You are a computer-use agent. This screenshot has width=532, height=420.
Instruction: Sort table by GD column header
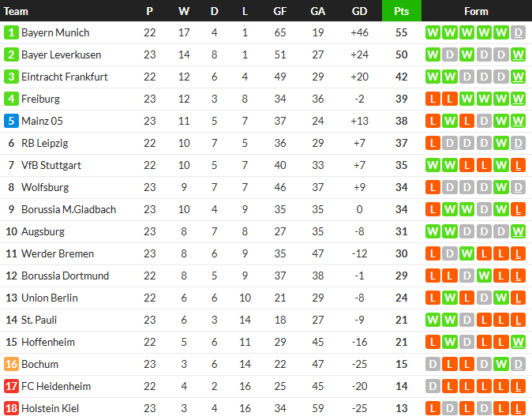pos(359,11)
